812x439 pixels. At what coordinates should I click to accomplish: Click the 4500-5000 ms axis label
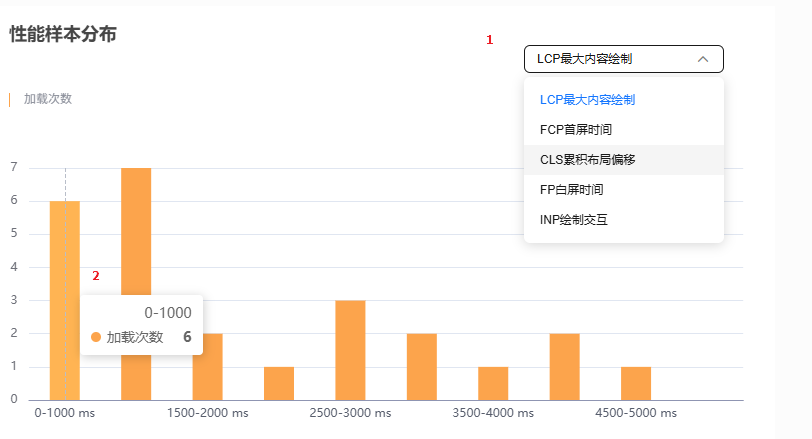click(x=636, y=413)
